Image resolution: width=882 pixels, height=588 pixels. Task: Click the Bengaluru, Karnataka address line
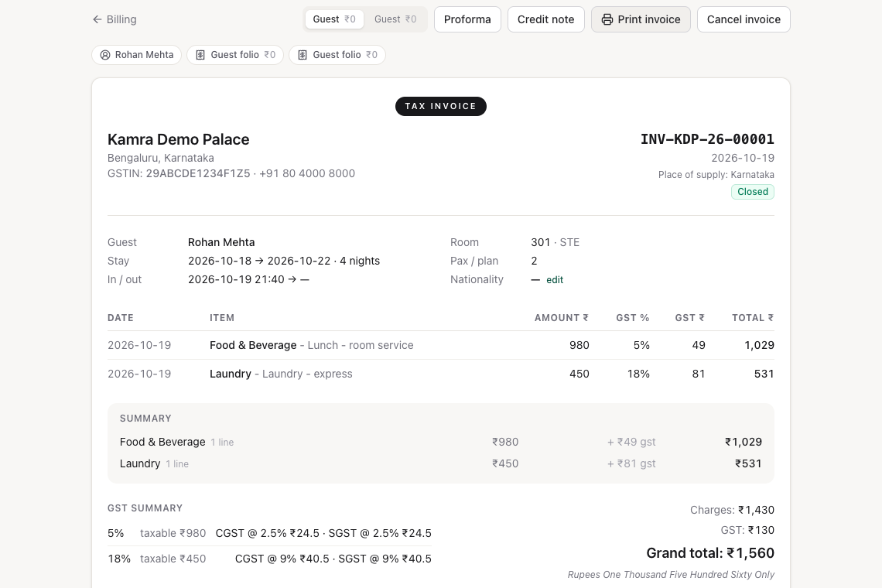click(161, 158)
